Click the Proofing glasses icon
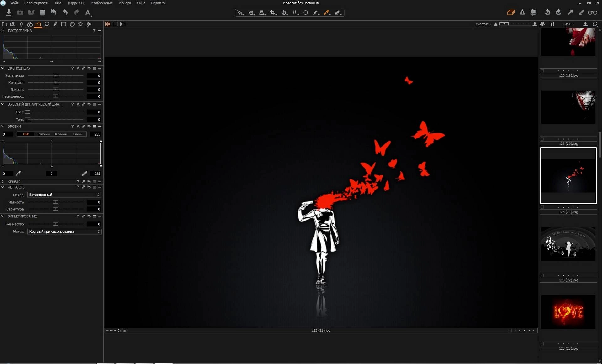The image size is (602, 364). [x=592, y=13]
